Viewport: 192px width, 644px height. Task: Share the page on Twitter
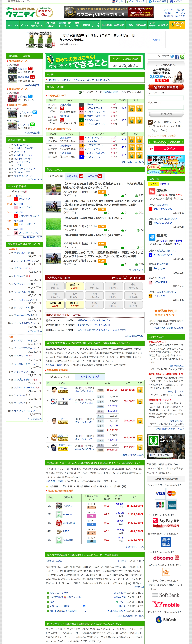click(172, 57)
